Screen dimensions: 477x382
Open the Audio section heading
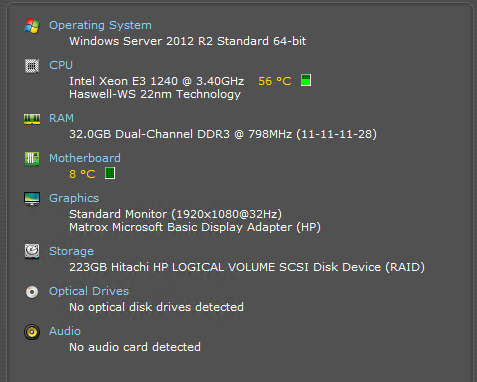(65, 331)
